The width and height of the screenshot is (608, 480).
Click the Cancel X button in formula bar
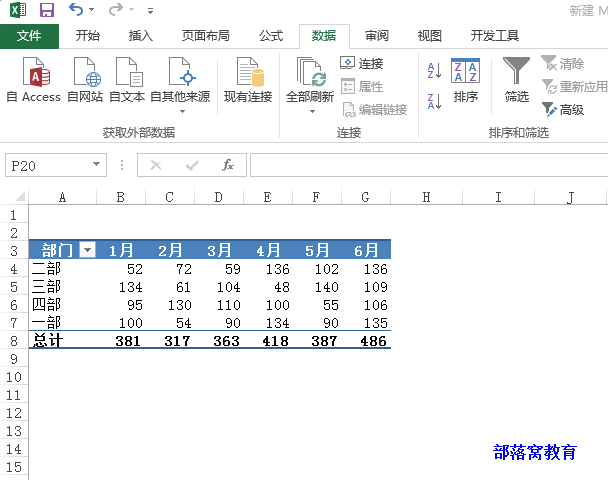pyautogui.click(x=156, y=165)
